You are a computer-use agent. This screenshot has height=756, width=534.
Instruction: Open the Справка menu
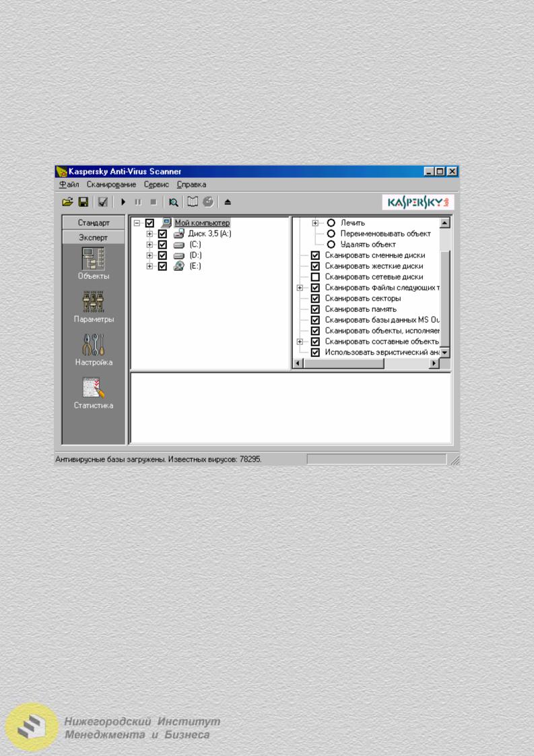click(191, 185)
